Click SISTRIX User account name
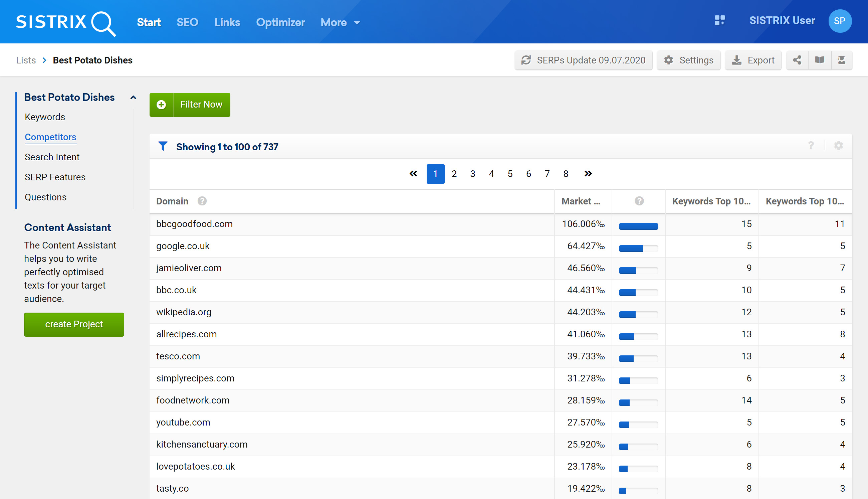This screenshot has width=868, height=499. (782, 21)
